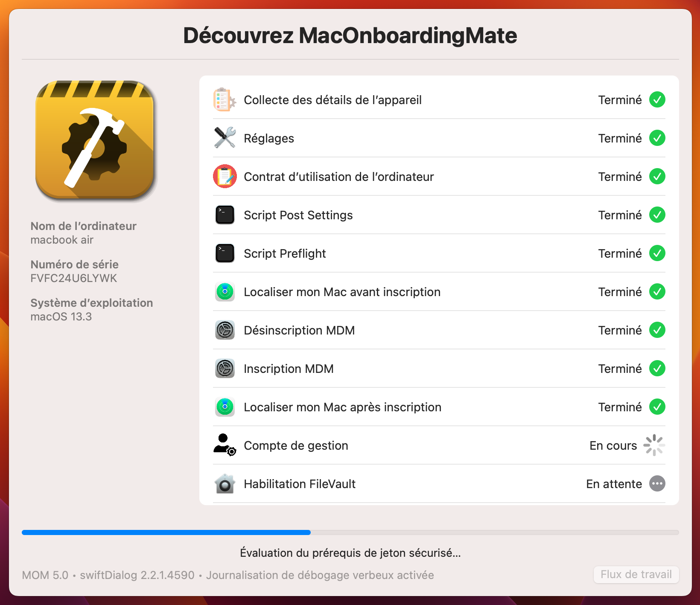Click the computer name value macbook air
This screenshot has width=700, height=605.
click(62, 240)
